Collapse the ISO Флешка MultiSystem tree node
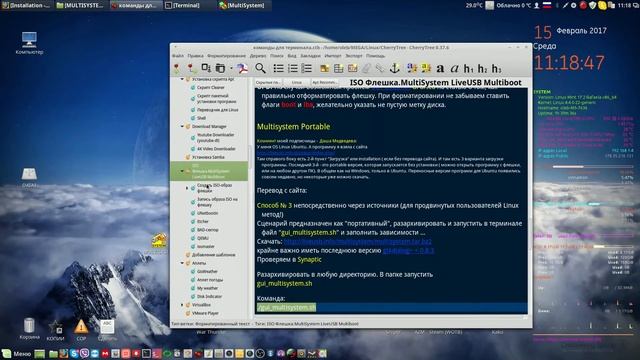This screenshot has height=360, width=640. tap(182, 171)
